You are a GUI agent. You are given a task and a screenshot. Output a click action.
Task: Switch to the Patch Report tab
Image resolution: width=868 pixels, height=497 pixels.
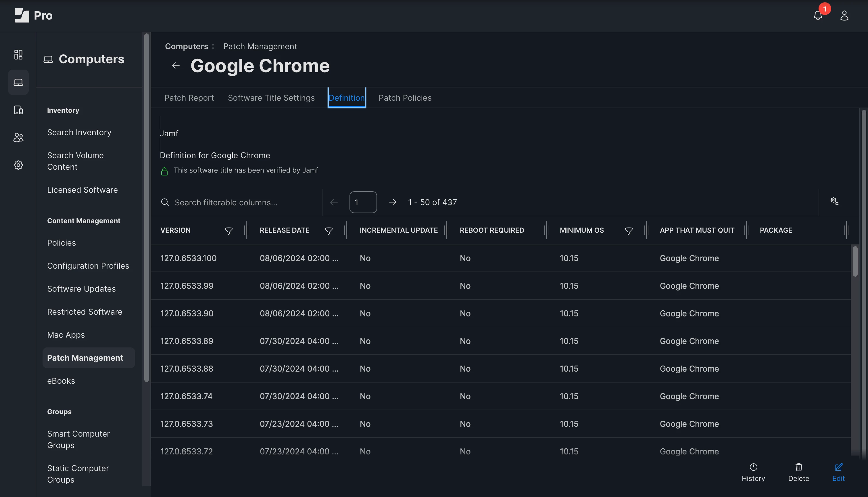(x=189, y=98)
